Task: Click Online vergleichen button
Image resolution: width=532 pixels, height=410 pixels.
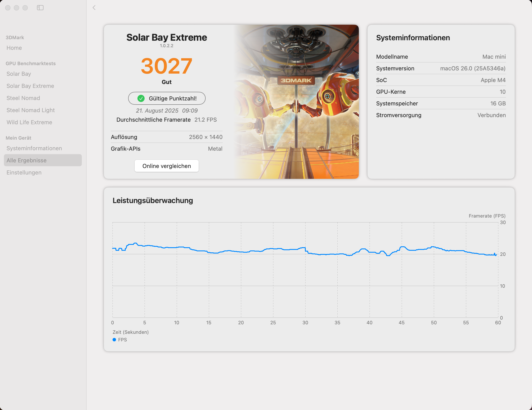Action: click(167, 166)
